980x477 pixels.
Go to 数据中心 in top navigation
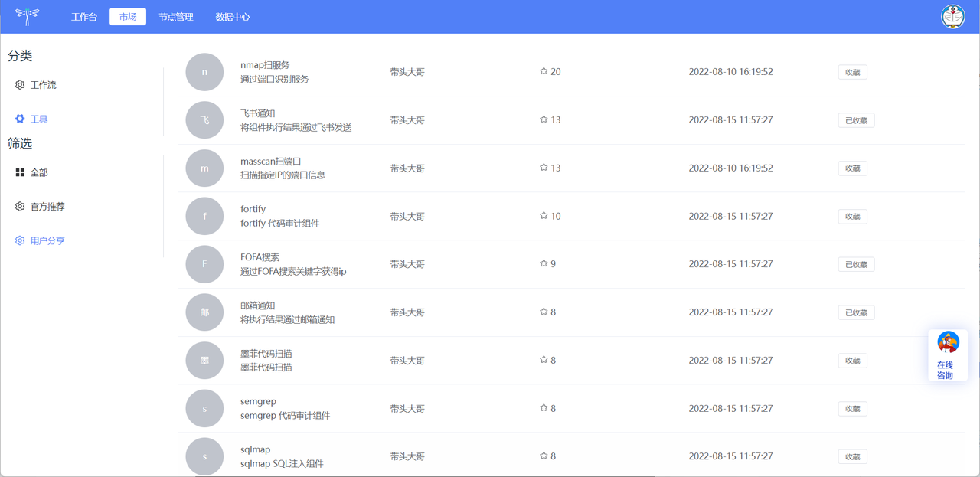click(x=233, y=17)
